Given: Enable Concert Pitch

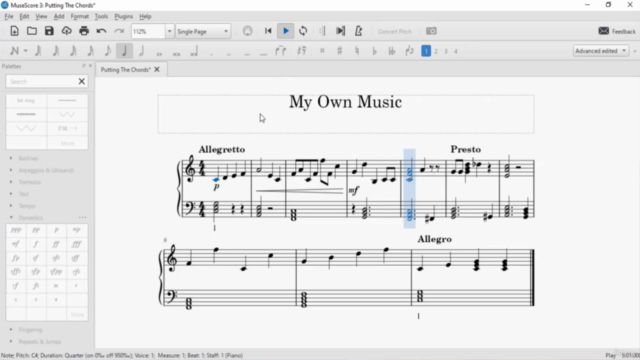Looking at the screenshot, I should (394, 31).
